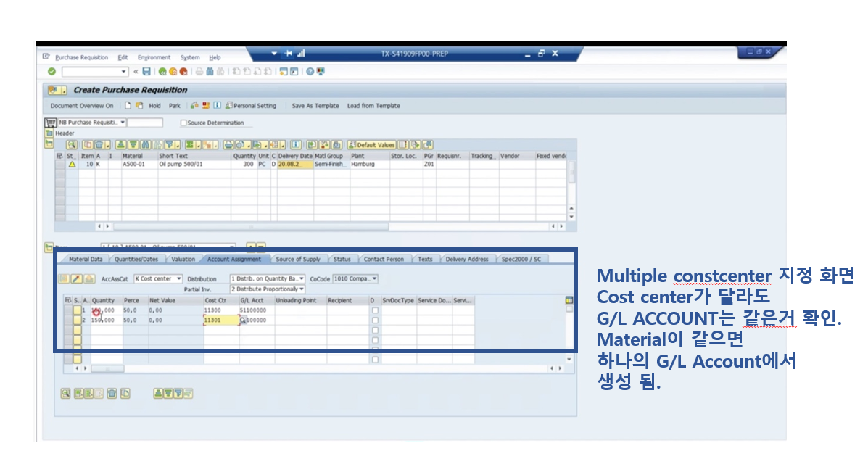Image resolution: width=868 pixels, height=451 pixels.
Task: Collapse the item overview section expander
Action: tap(49, 144)
